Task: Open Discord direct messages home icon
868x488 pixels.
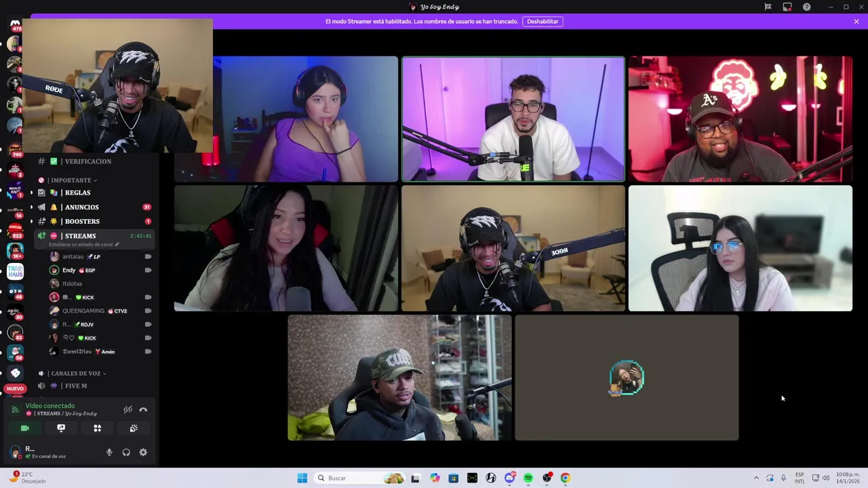Action: point(15,24)
